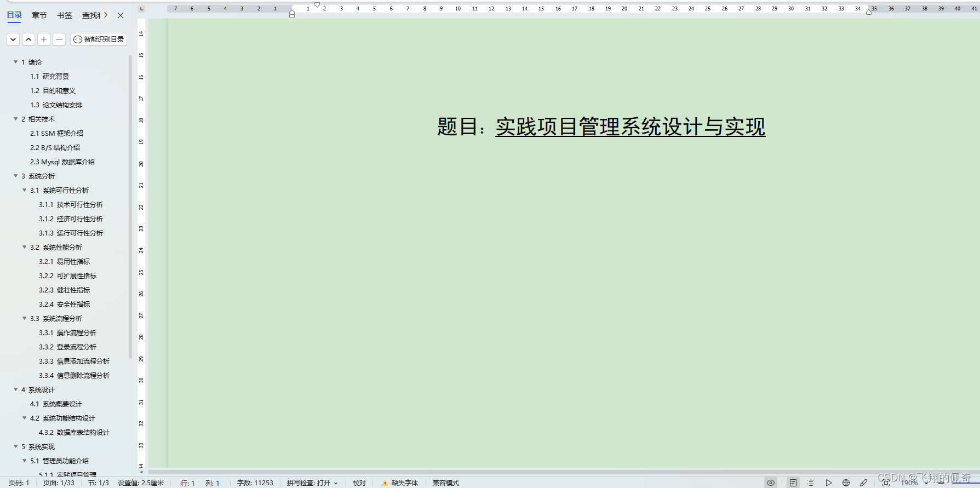The height and width of the screenshot is (488, 980).
Task: Switch to web layout globe icon
Action: point(846,483)
